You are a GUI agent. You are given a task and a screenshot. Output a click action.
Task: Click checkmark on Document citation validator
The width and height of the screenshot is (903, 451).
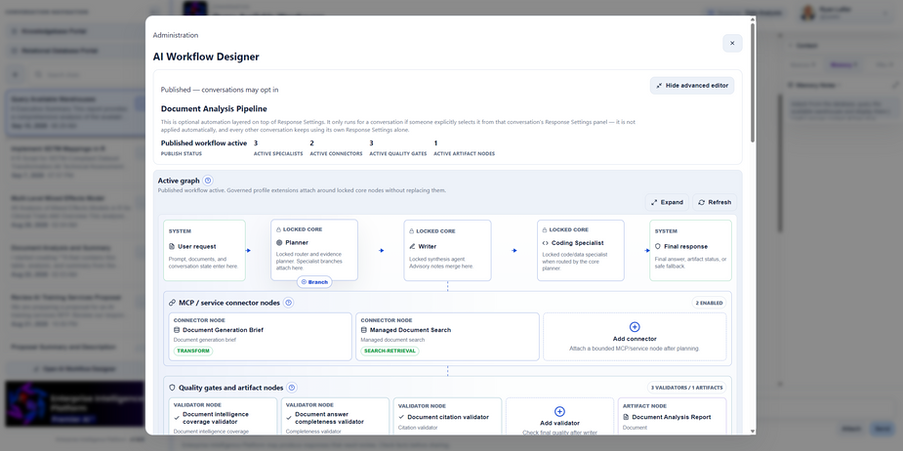[x=401, y=416]
